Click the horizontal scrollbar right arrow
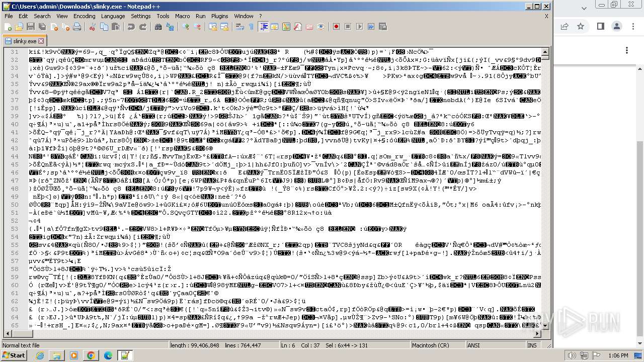This screenshot has width=644, height=362. 538,334
